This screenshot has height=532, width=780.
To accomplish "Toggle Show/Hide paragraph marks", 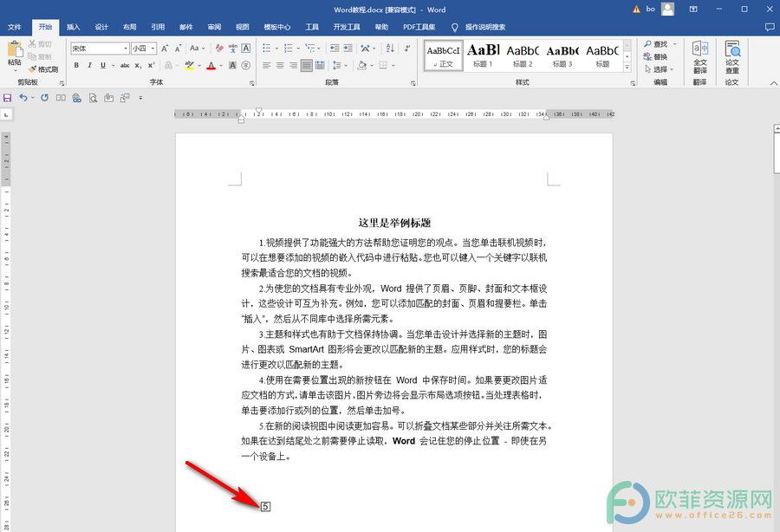I will (x=407, y=49).
